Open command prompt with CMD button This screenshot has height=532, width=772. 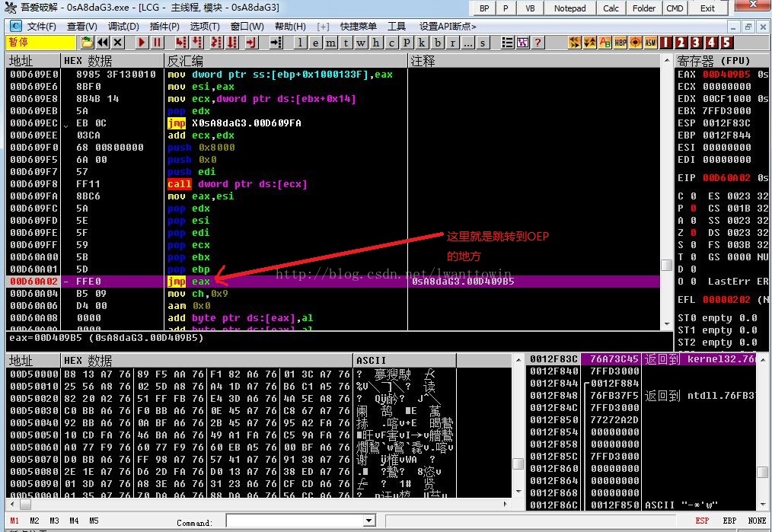pyautogui.click(x=675, y=8)
